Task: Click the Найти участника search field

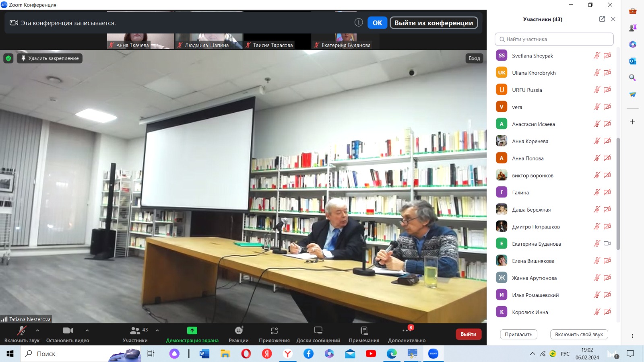Action: tap(554, 39)
